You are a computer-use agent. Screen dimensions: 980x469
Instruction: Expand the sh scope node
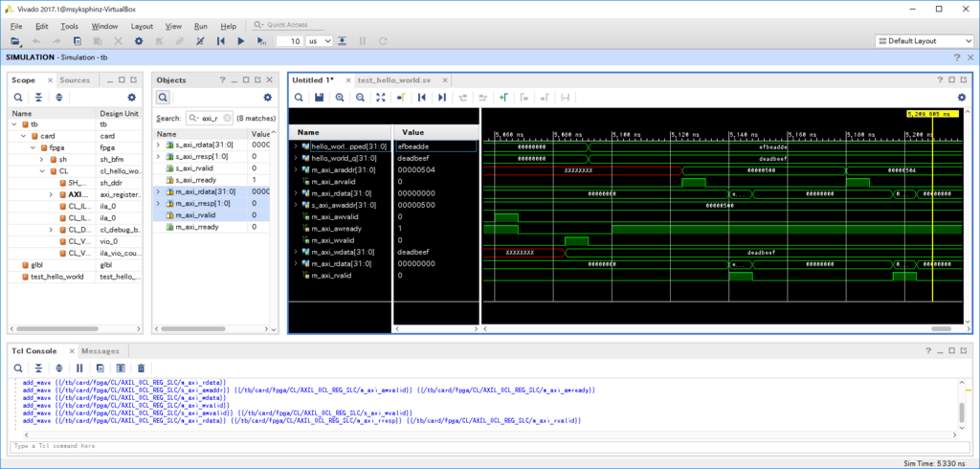coord(43,160)
